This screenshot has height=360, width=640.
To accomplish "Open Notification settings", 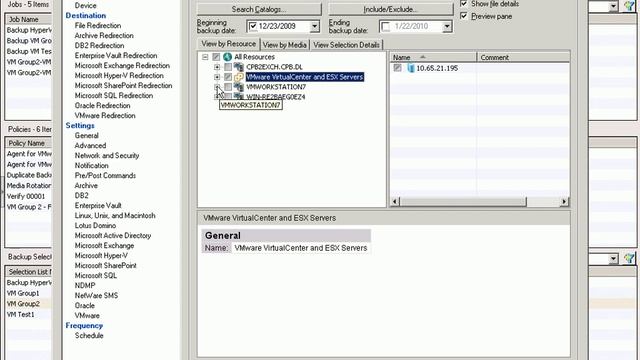I will [x=91, y=165].
